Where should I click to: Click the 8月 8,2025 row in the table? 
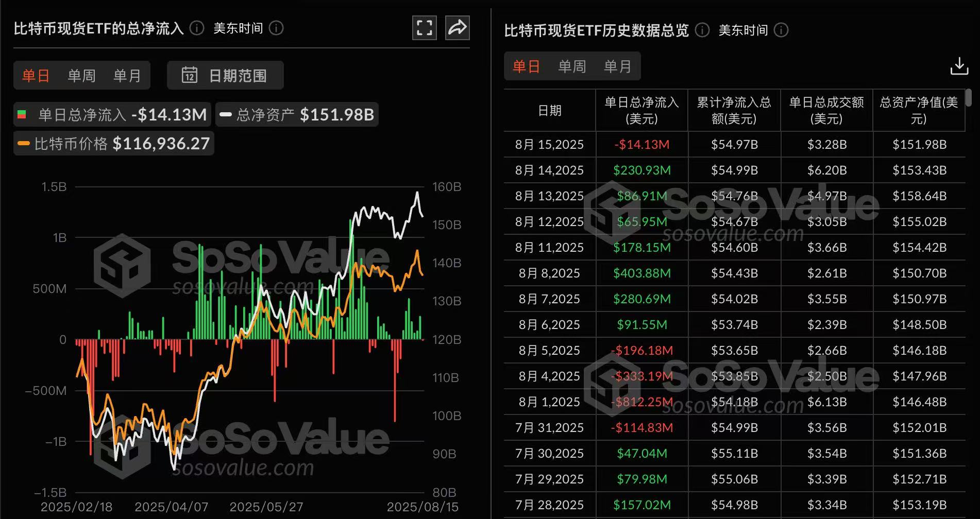[549, 273]
